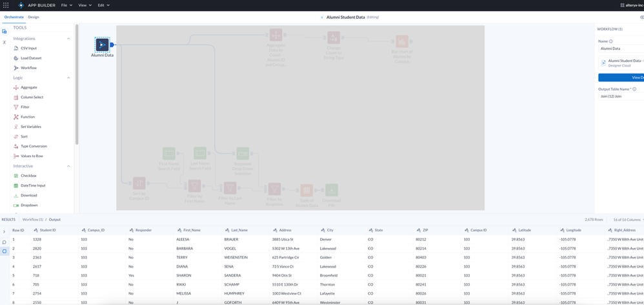Viewport: 644px width, 305px height.
Task: Click the Aggregate Data by Count node
Action: (276, 35)
